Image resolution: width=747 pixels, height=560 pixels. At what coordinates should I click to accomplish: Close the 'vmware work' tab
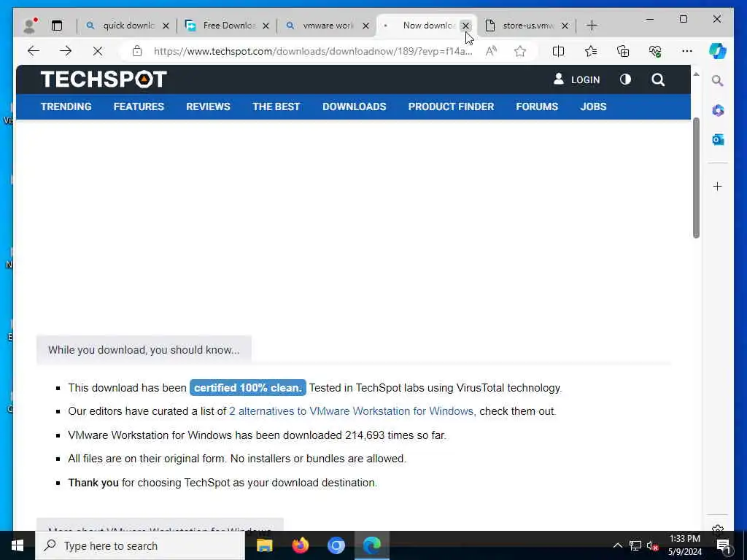point(366,26)
